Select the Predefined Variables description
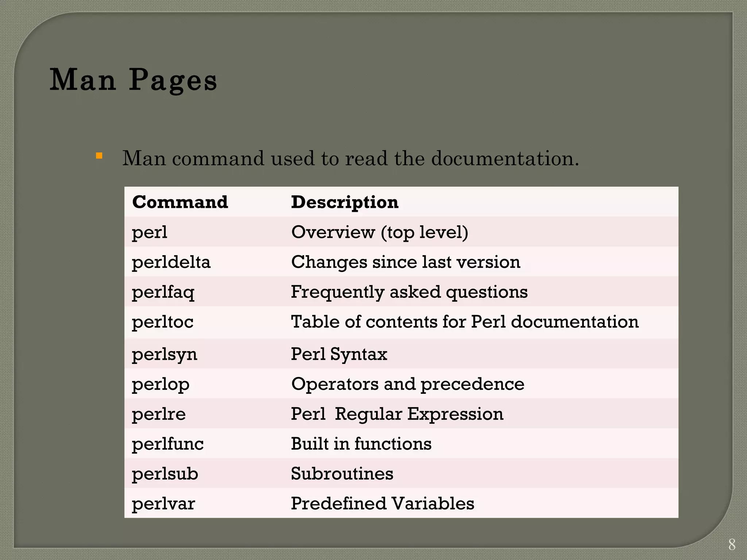Viewport: 747px width, 560px height. tap(382, 503)
